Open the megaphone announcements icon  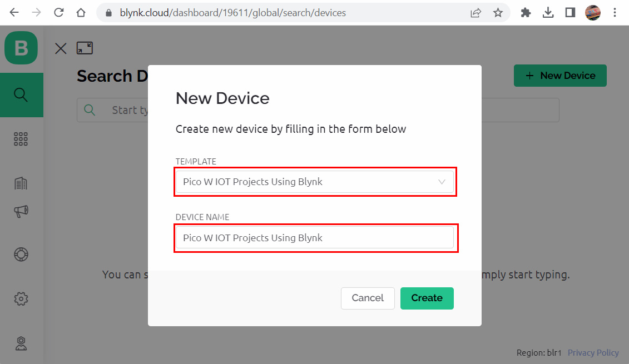(x=21, y=211)
